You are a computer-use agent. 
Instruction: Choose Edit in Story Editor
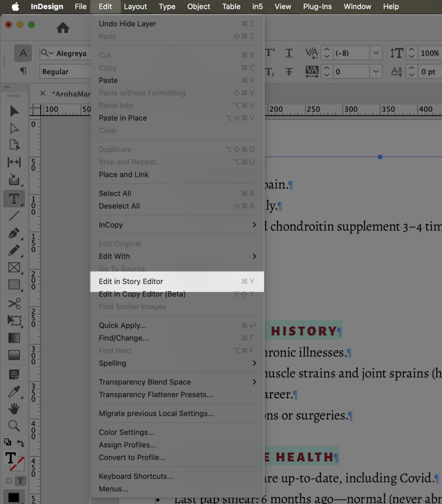(177, 282)
